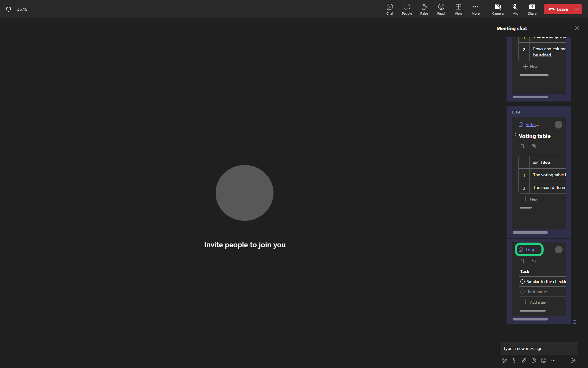The width and height of the screenshot is (588, 368).
Task: Open the React emoji menu
Action: click(441, 9)
